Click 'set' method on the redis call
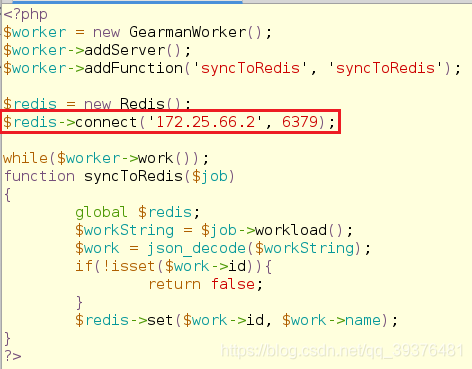 [x=160, y=320]
